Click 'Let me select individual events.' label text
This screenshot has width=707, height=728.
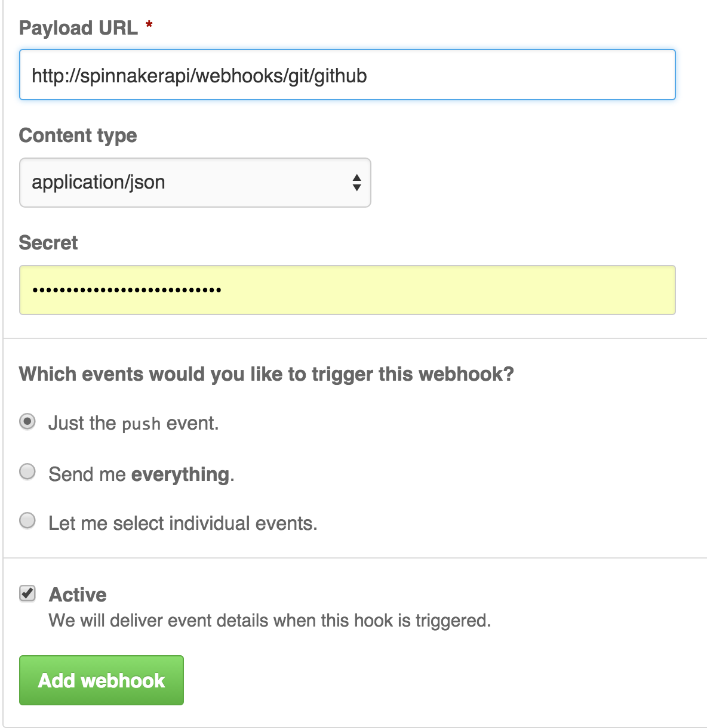pos(183,523)
